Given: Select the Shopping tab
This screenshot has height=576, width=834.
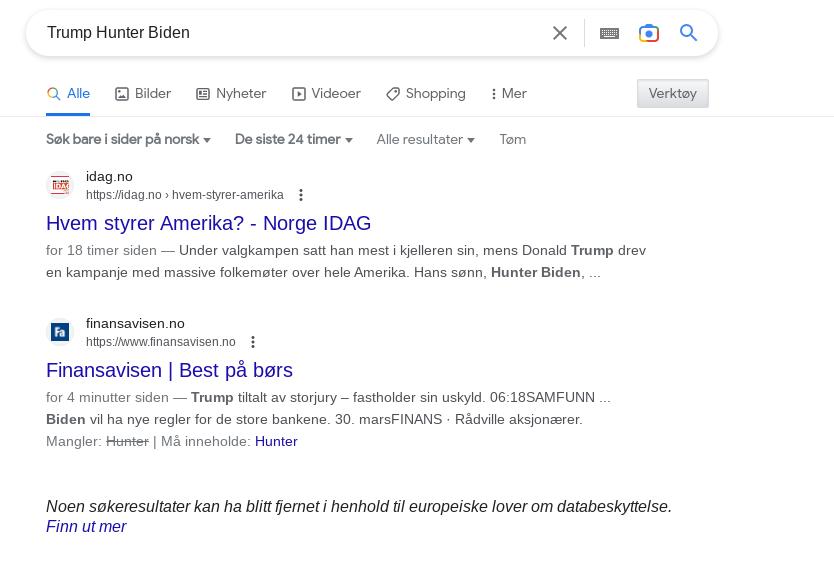Looking at the screenshot, I should (x=426, y=94).
